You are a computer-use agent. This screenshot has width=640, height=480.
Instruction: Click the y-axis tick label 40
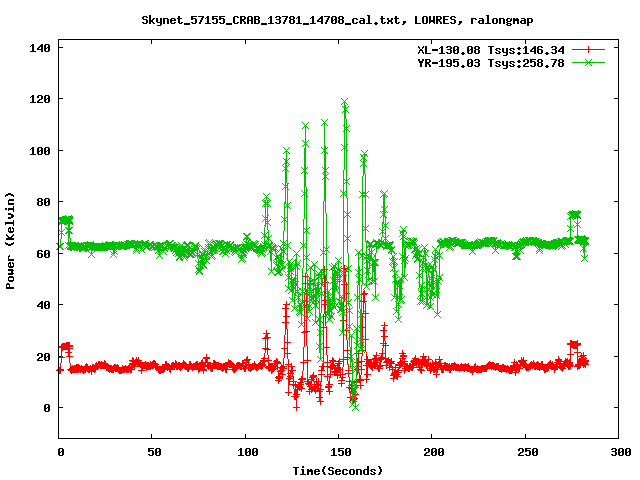[x=44, y=305]
